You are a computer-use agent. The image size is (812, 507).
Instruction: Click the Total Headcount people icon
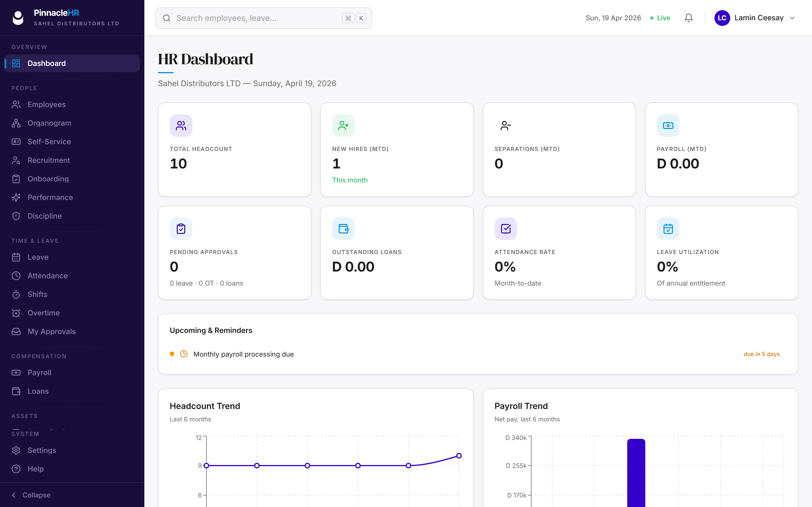pos(181,126)
